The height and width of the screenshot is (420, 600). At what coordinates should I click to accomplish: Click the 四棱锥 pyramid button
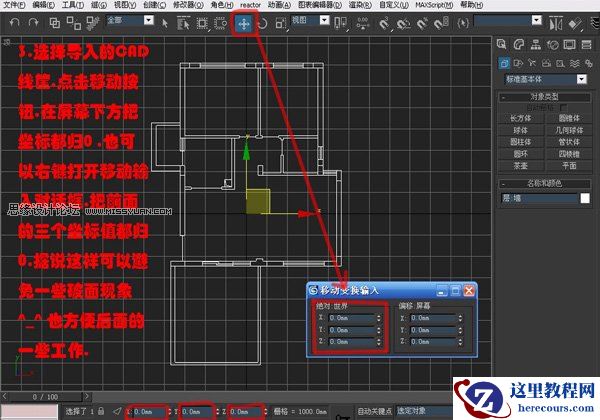click(x=569, y=154)
